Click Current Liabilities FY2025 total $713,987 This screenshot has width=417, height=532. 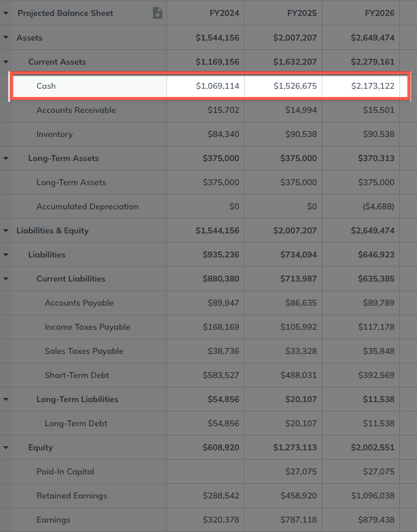click(x=299, y=279)
